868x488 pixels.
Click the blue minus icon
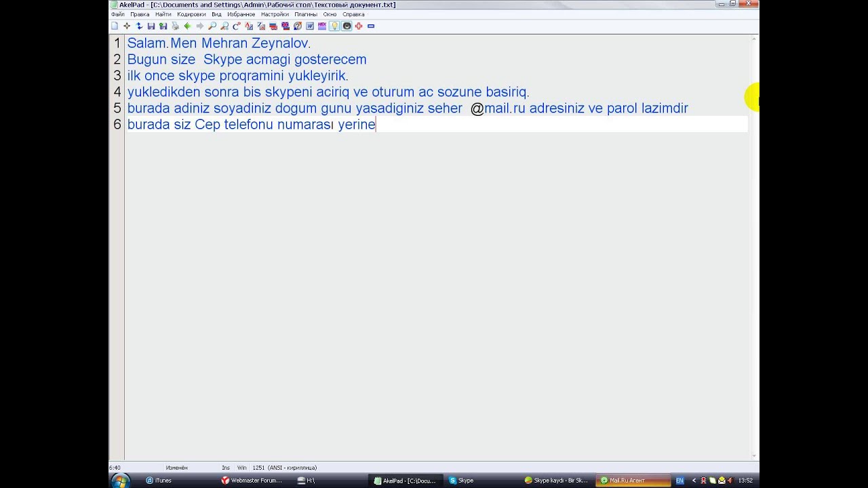(x=371, y=26)
